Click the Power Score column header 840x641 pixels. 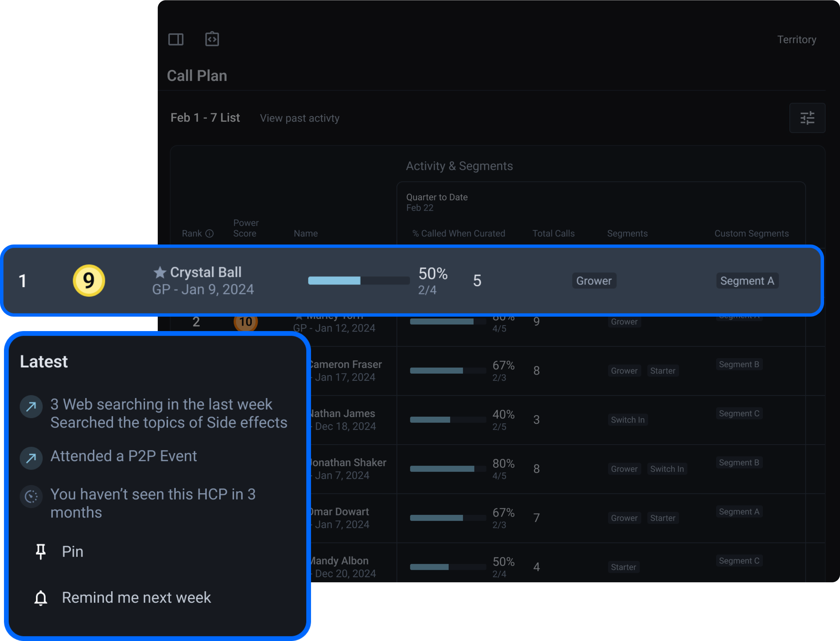246,228
